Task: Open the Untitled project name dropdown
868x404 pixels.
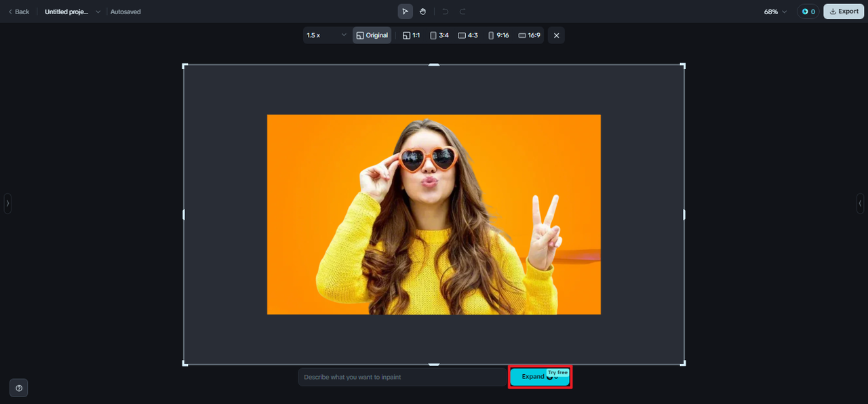Action: tap(73, 12)
